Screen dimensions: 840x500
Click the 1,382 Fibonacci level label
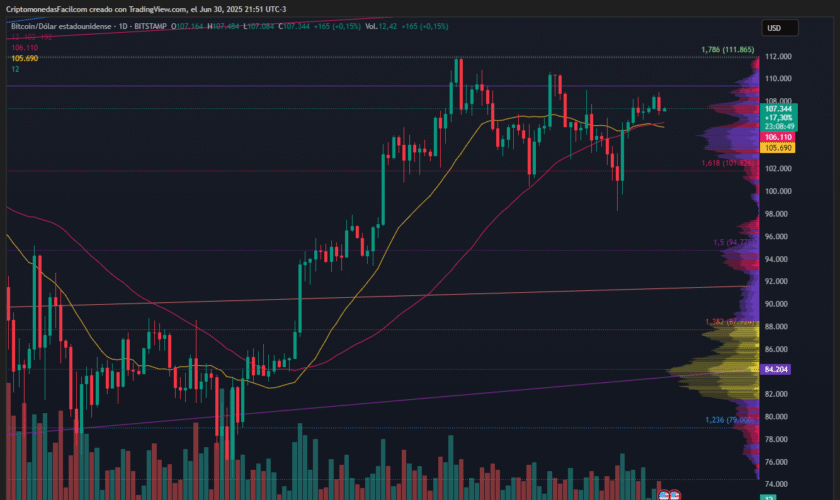(x=730, y=322)
